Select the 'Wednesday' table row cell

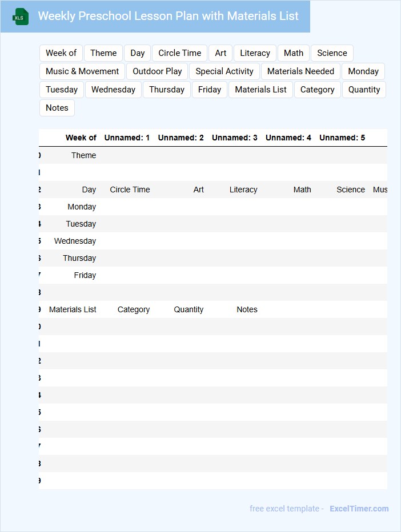(x=75, y=241)
